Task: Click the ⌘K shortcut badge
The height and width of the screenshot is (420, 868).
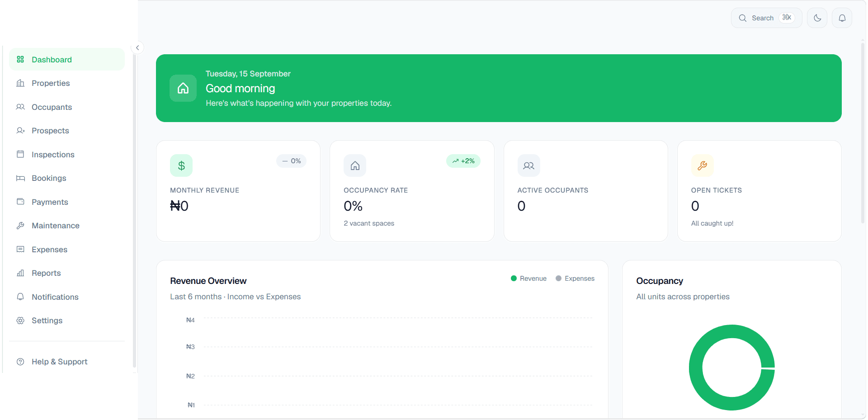Action: [787, 18]
